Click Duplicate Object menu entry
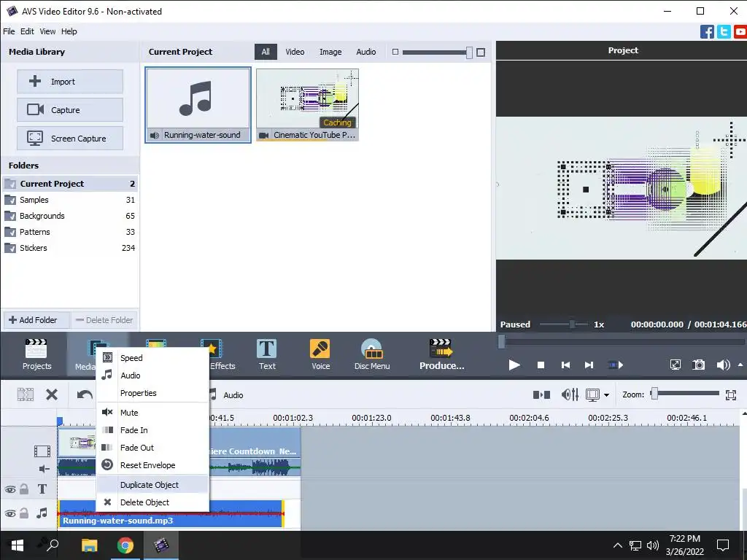 pyautogui.click(x=152, y=485)
